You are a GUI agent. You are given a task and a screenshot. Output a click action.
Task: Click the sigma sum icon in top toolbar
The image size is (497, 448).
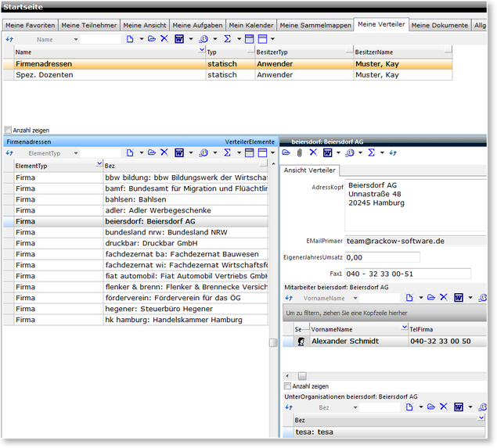[x=227, y=38]
